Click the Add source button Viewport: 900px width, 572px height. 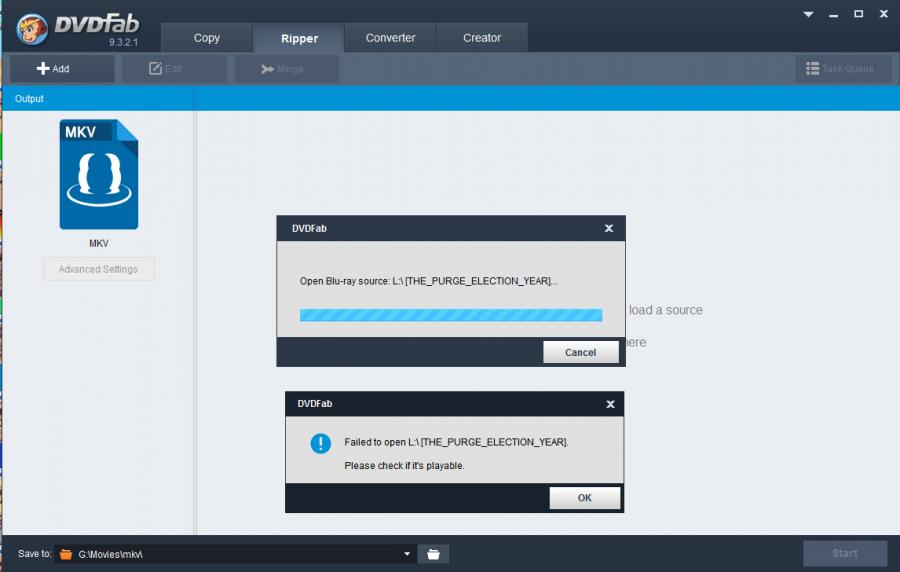tap(62, 69)
